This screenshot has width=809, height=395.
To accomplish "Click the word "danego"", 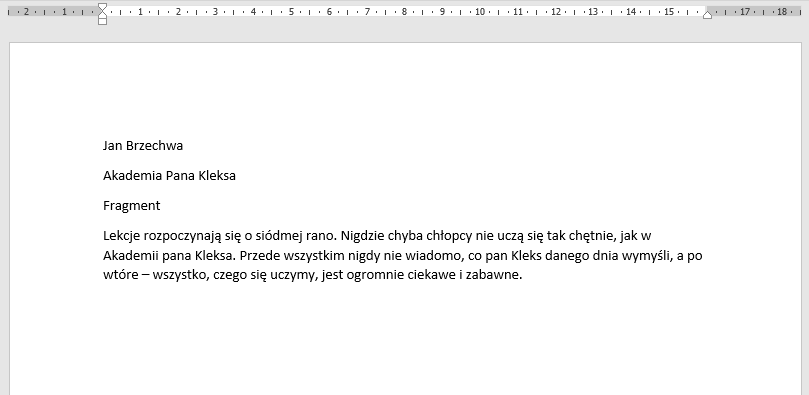I will [x=567, y=256].
